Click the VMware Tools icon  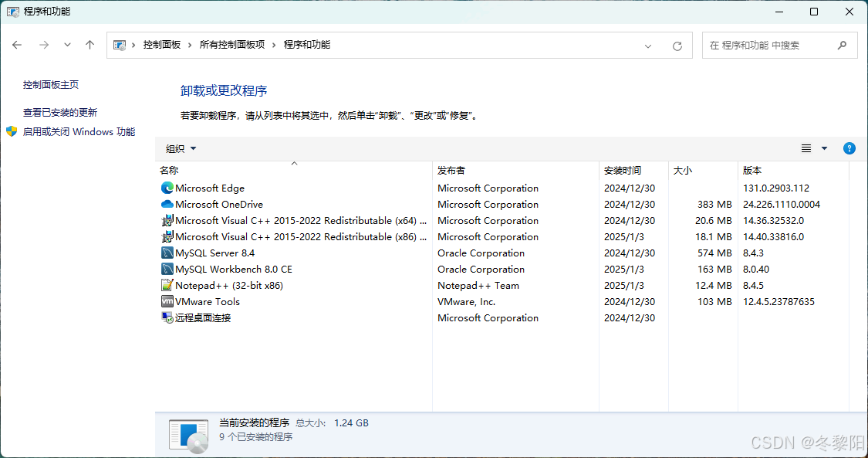click(x=167, y=301)
